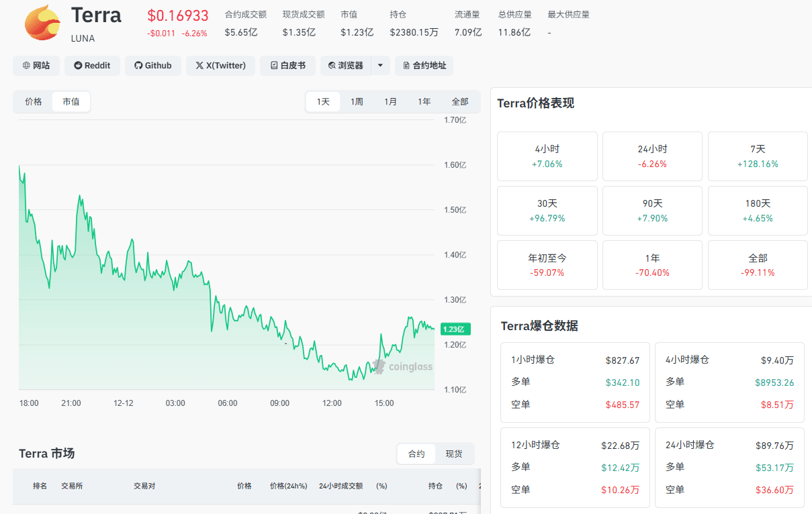This screenshot has height=514, width=812.
Task: Click the 1小时爆仓 $827.67 value
Action: click(x=623, y=360)
